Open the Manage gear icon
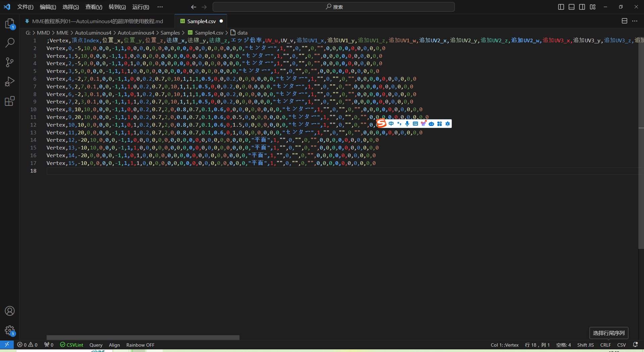Image resolution: width=644 pixels, height=352 pixels. [10, 331]
